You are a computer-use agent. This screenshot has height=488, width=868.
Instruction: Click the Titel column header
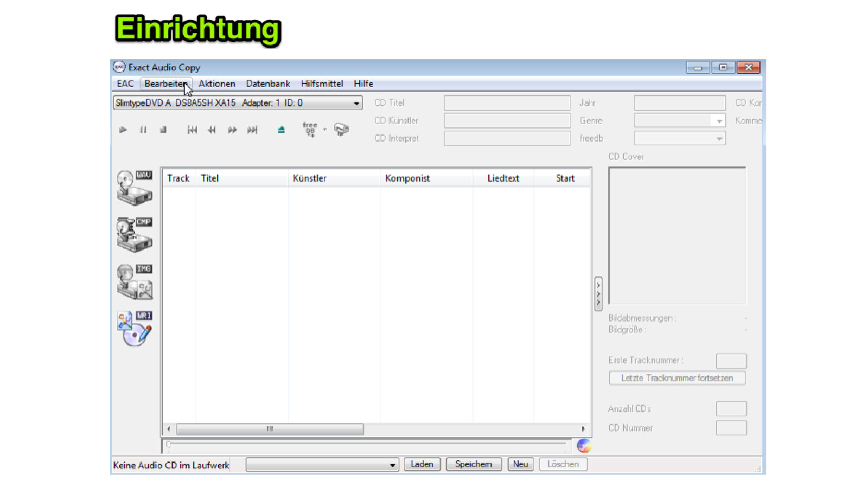pos(241,178)
